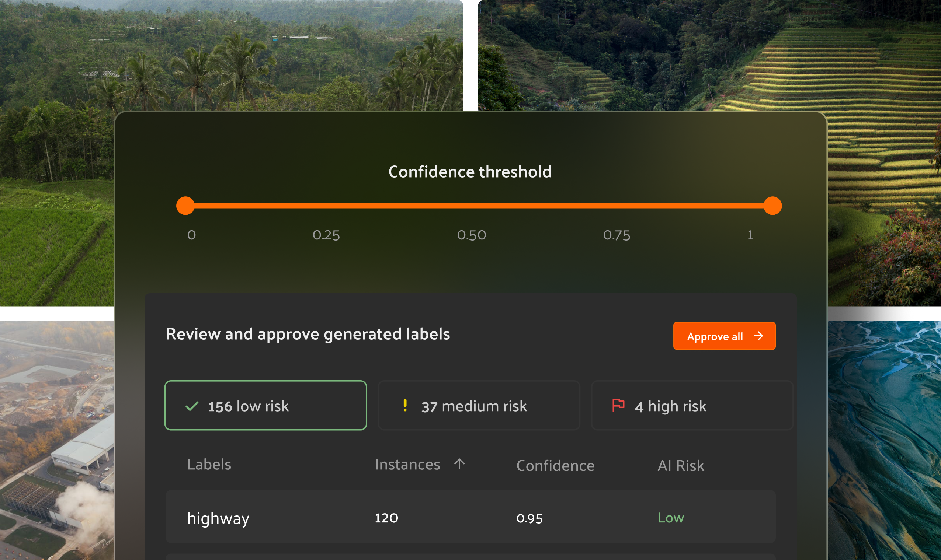941x560 pixels.
Task: Sort by the Confidence column header
Action: point(555,466)
